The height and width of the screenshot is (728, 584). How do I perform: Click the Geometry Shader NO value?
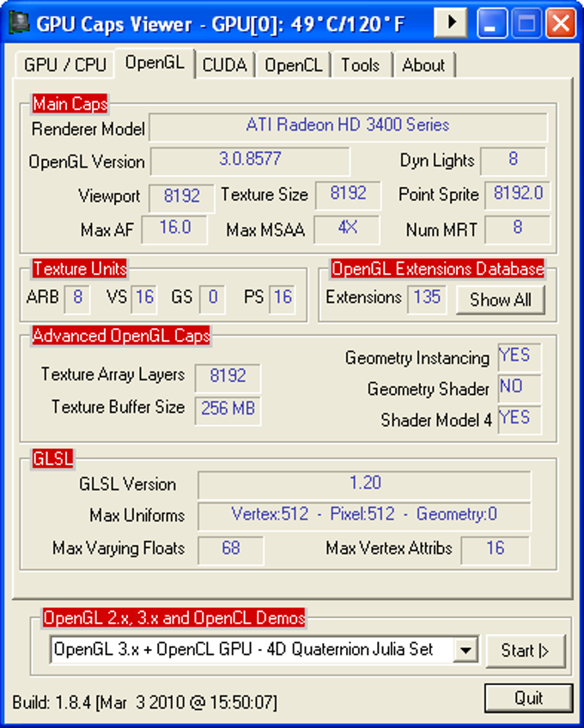[x=520, y=389]
